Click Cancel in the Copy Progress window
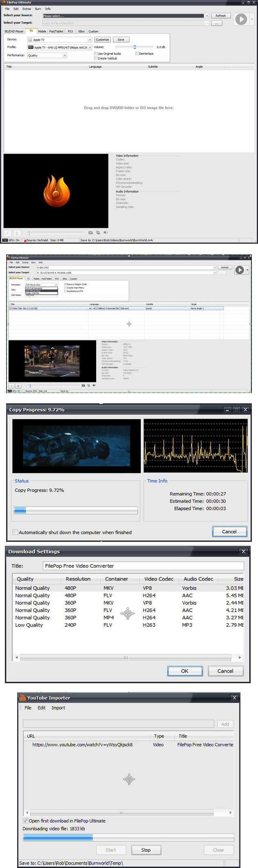The height and width of the screenshot is (868, 258). (229, 532)
